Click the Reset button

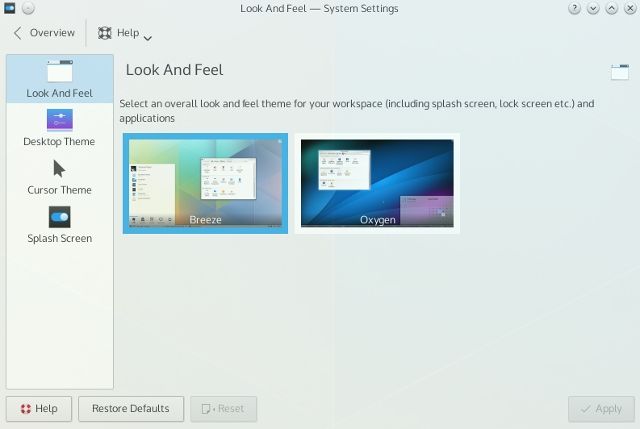(223, 409)
